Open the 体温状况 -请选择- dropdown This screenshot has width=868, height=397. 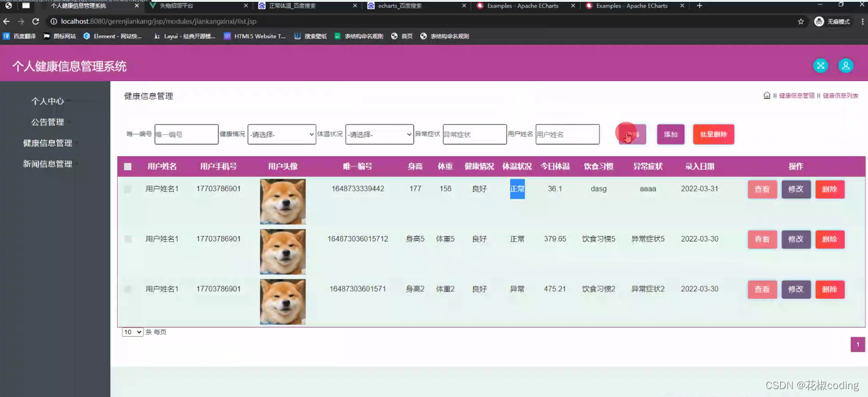pos(379,134)
